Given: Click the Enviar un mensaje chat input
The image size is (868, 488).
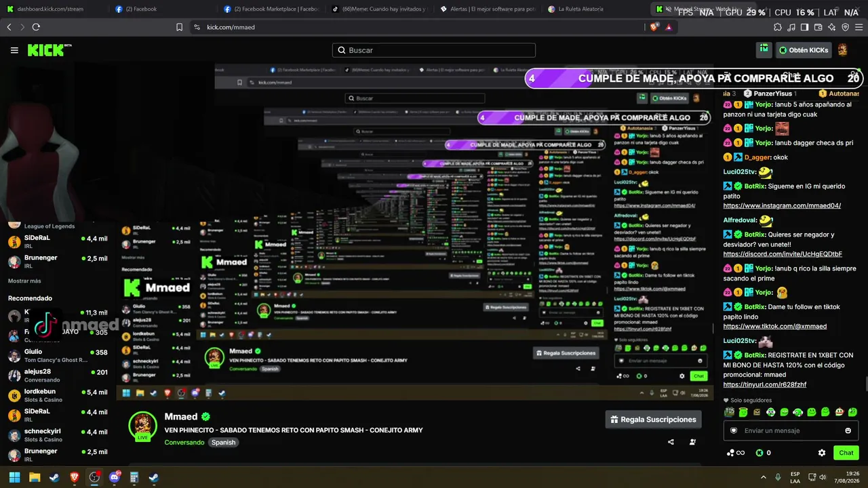Looking at the screenshot, I should click(791, 430).
